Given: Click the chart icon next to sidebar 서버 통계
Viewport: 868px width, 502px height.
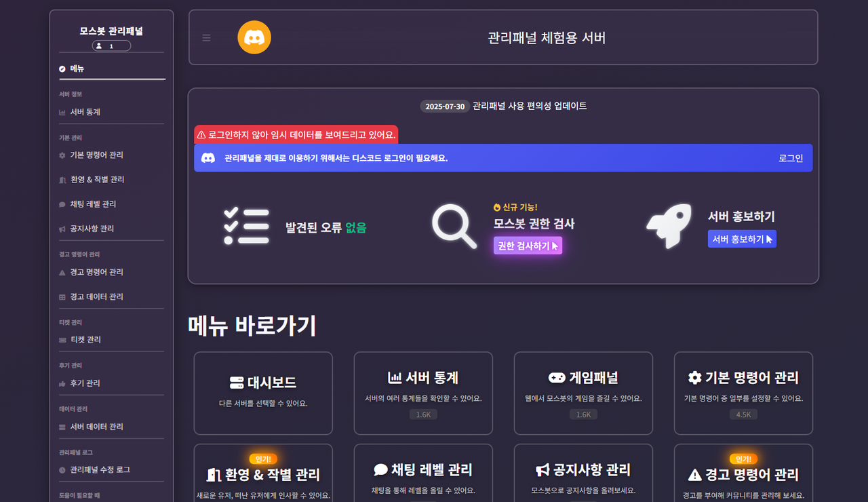Looking at the screenshot, I should (x=62, y=112).
